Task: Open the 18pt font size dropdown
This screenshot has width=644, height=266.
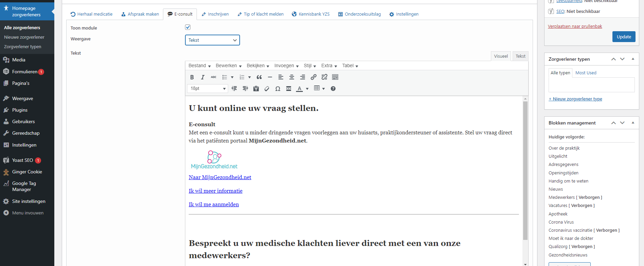Action: [x=207, y=89]
